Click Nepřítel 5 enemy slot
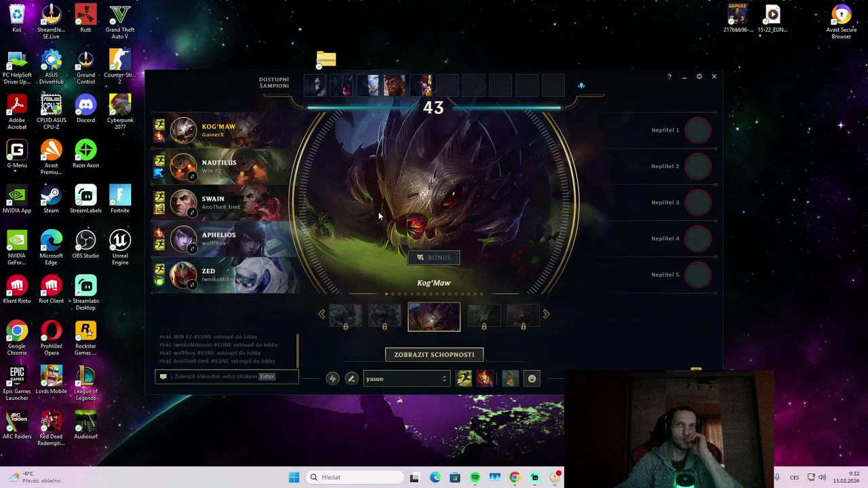Image resolution: width=868 pixels, height=488 pixels. (682, 274)
